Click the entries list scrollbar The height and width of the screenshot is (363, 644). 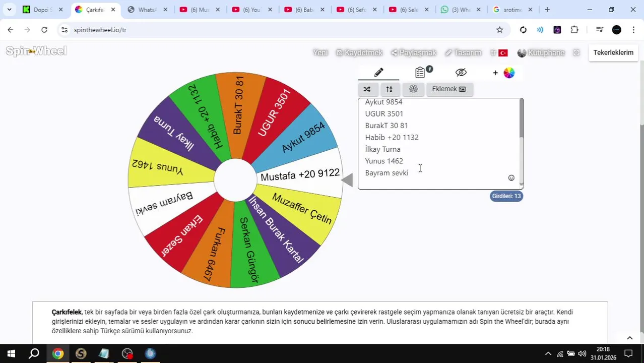click(x=522, y=118)
